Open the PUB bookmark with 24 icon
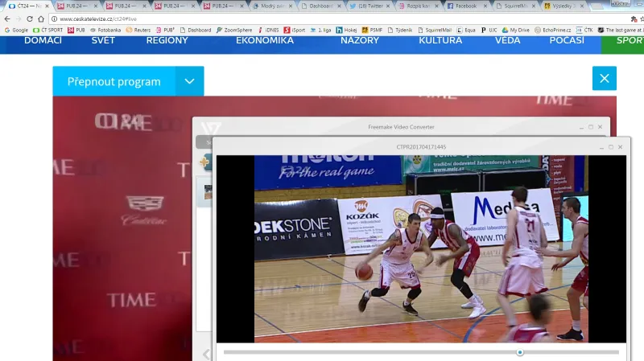The image size is (644, 361). click(76, 30)
